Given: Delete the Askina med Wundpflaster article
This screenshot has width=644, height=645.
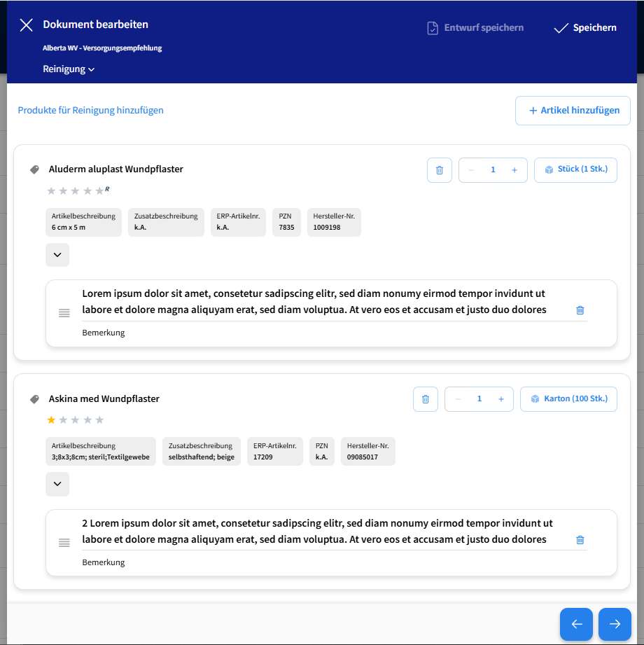Looking at the screenshot, I should click(425, 399).
